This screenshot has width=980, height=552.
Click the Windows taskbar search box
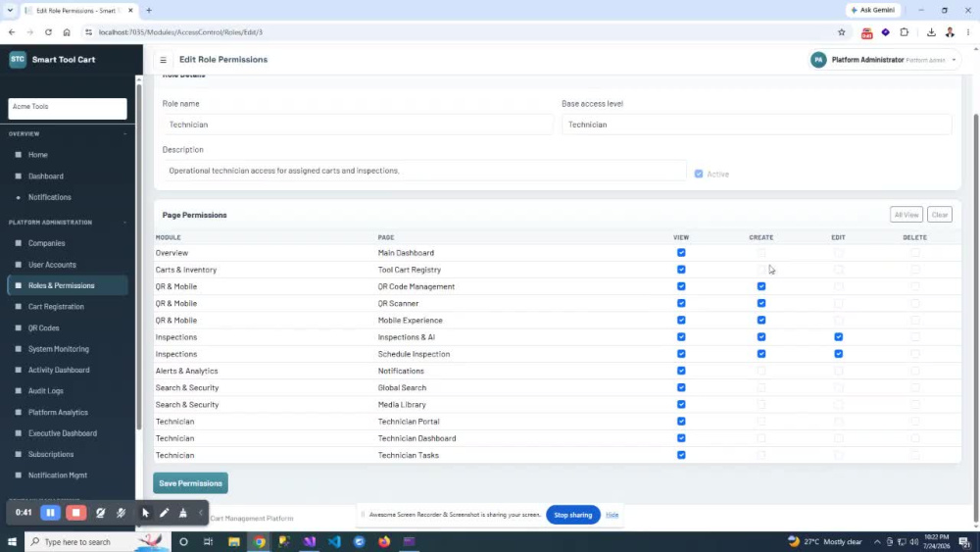coord(97,542)
